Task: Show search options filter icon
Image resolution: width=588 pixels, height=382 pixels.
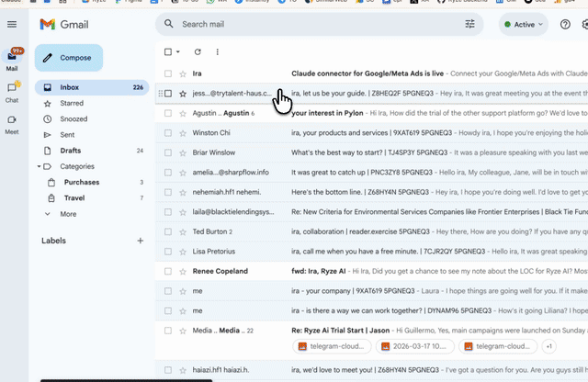Action: (x=469, y=24)
